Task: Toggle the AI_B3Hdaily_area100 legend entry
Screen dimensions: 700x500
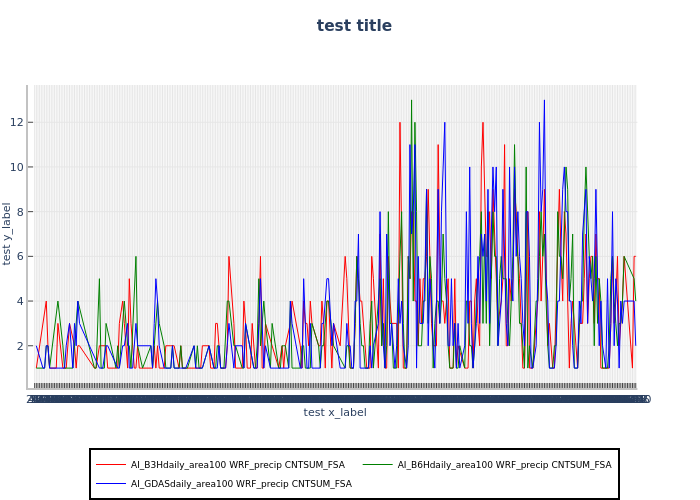Action: (240, 465)
